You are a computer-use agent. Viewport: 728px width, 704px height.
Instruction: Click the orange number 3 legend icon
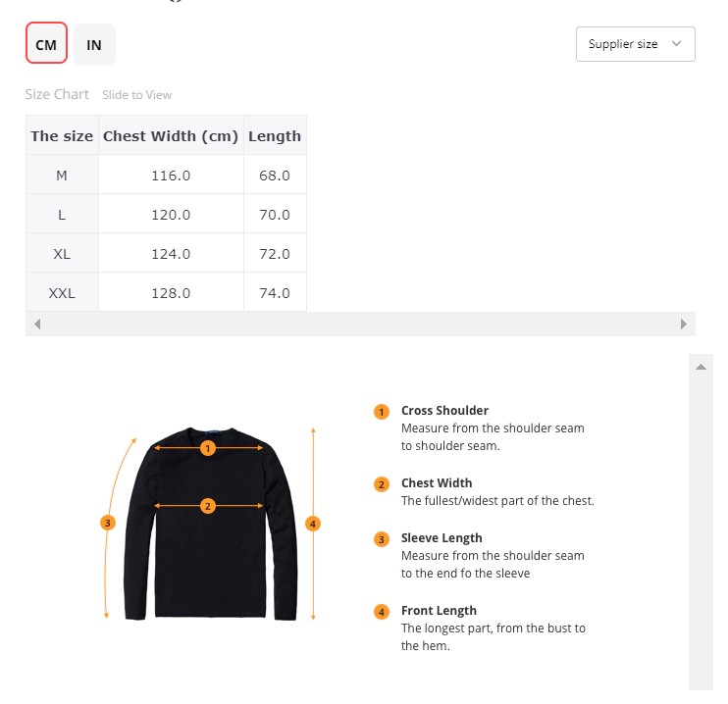point(382,539)
